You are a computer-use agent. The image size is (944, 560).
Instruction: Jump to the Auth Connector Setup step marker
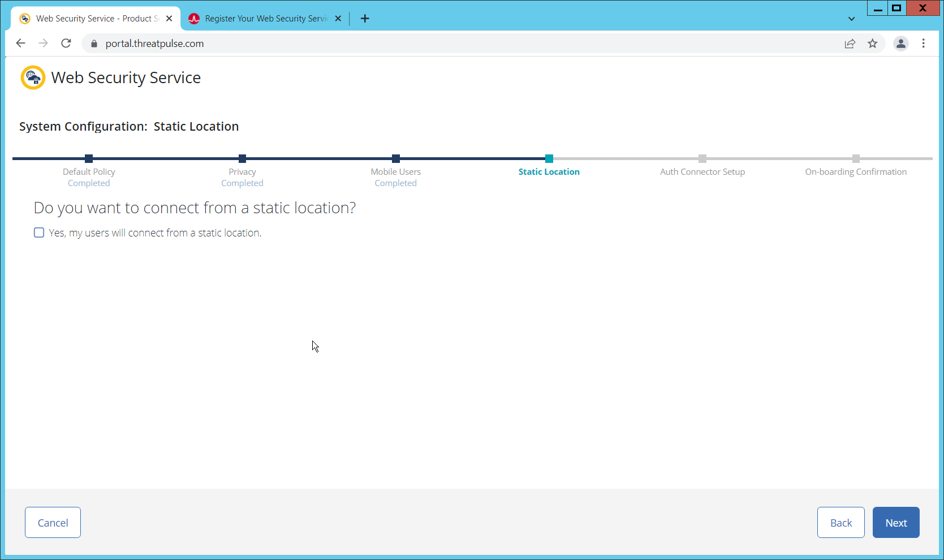[x=702, y=159]
